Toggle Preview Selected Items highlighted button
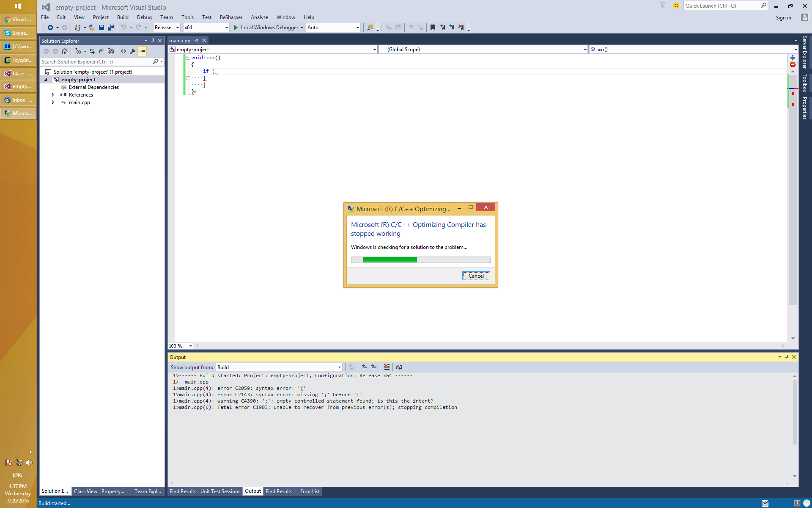The image size is (812, 508). coord(143,51)
